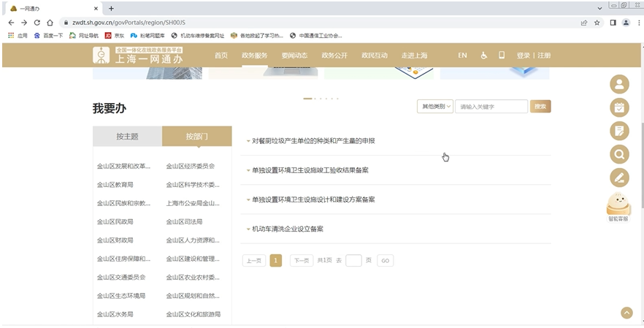Open the calendar appointment floating icon
This screenshot has width=644, height=328.
pos(619,107)
